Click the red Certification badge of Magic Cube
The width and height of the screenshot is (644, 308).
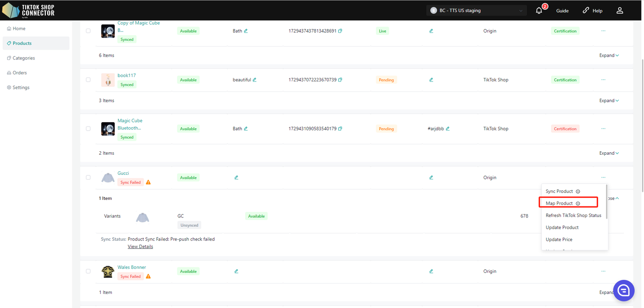(565, 129)
